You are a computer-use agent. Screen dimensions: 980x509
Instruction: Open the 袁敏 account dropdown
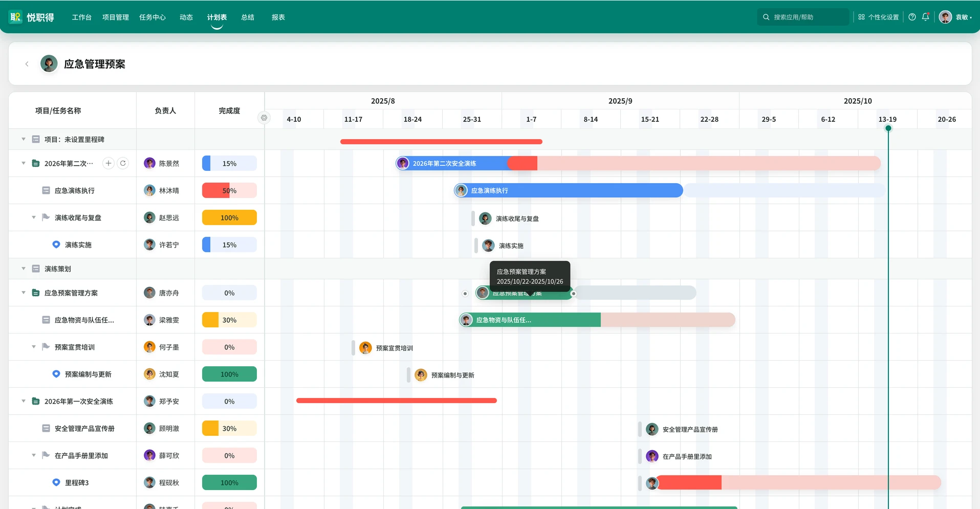[x=964, y=17]
